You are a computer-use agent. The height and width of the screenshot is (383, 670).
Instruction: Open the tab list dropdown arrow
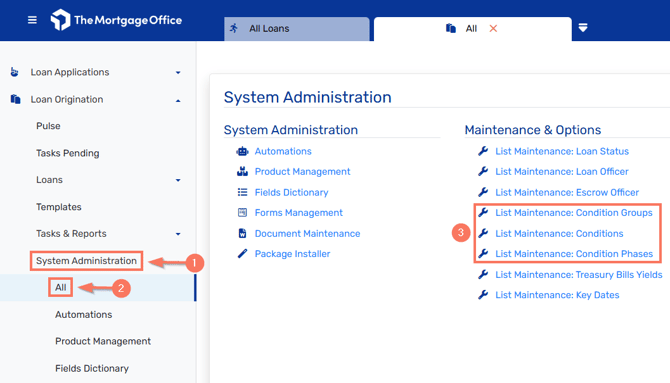[583, 28]
